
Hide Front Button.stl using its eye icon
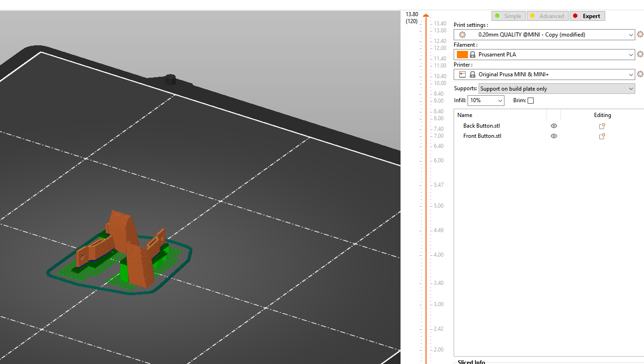click(554, 136)
